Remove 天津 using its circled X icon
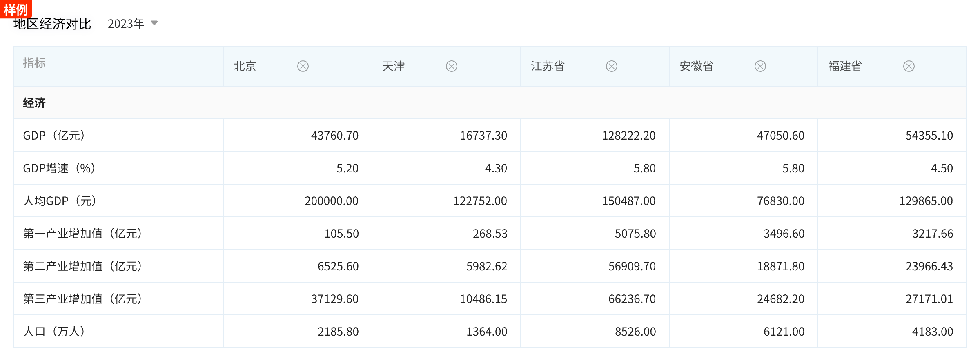Image resolution: width=980 pixels, height=361 pixels. click(451, 66)
